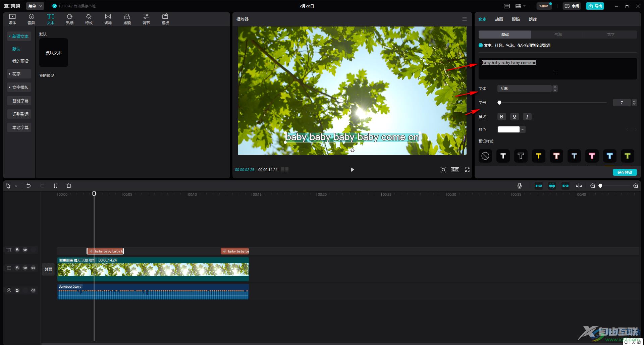This screenshot has width=644, height=345.
Task: Toggle video track visibility eye
Action: tap(25, 268)
